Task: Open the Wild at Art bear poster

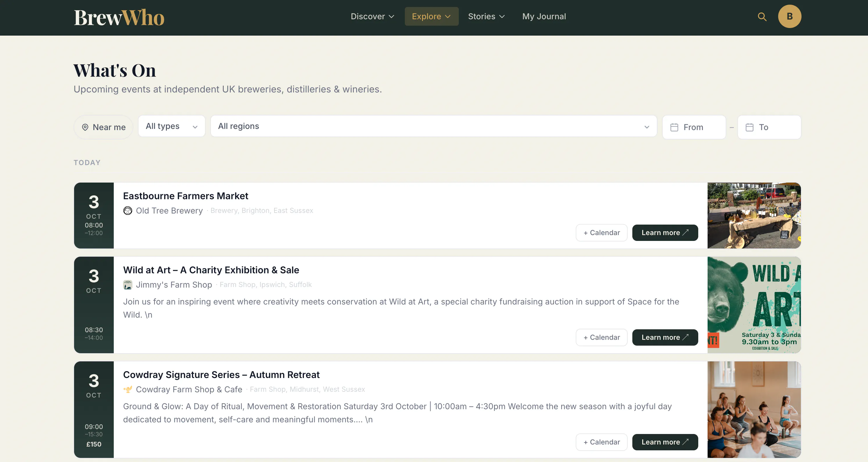Action: tap(754, 305)
